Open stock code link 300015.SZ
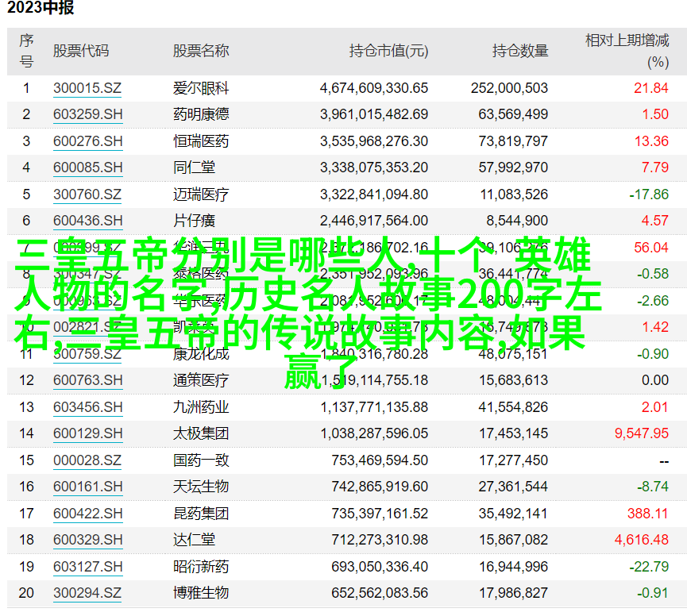The image size is (687, 616). coord(87,88)
